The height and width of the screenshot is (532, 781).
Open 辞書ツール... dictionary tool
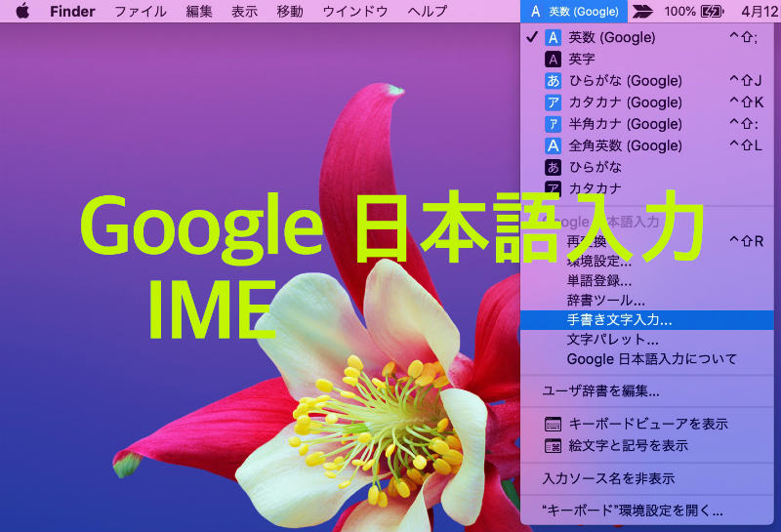coord(647,301)
